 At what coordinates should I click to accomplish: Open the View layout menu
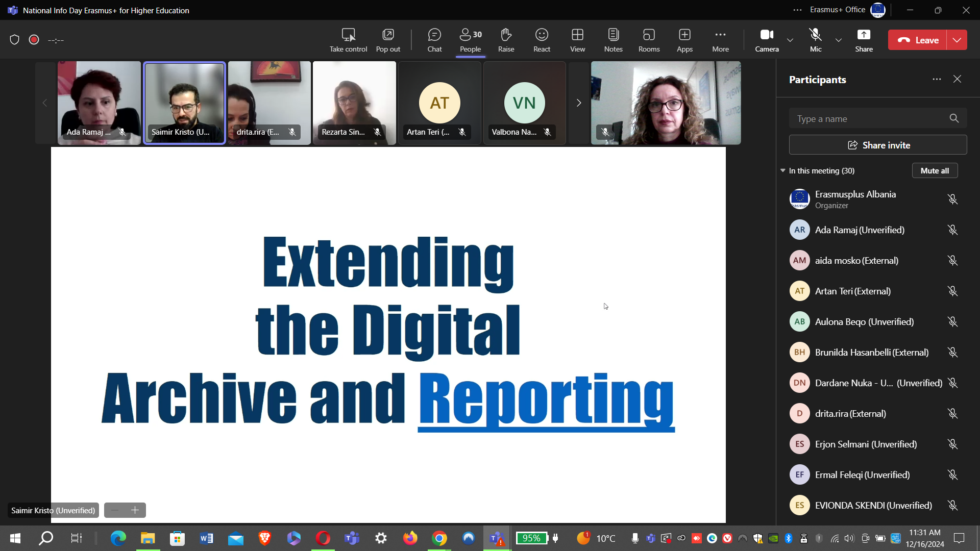[577, 40]
